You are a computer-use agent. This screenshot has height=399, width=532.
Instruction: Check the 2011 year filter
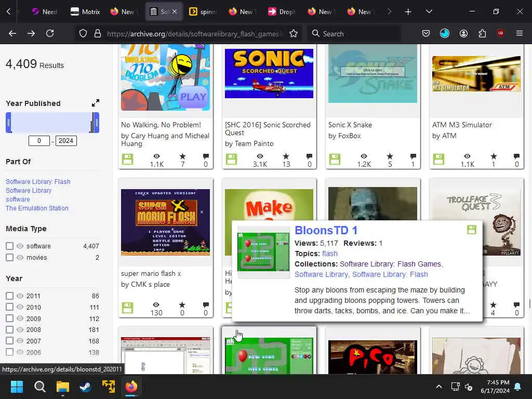pyautogui.click(x=9, y=296)
